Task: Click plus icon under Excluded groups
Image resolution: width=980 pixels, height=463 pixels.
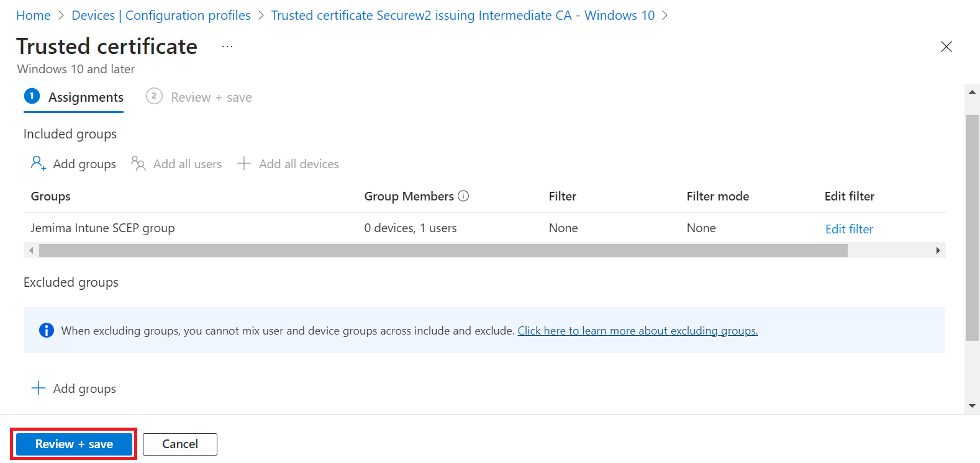Action: (39, 388)
